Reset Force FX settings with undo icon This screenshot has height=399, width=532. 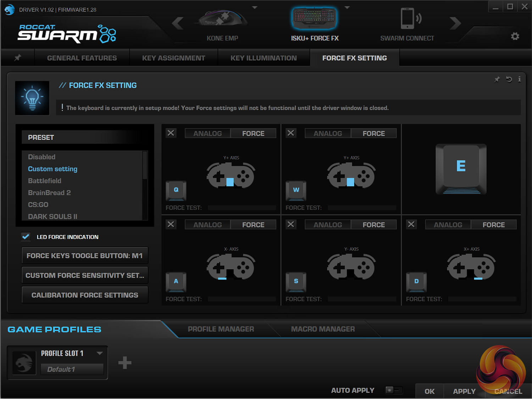click(509, 79)
